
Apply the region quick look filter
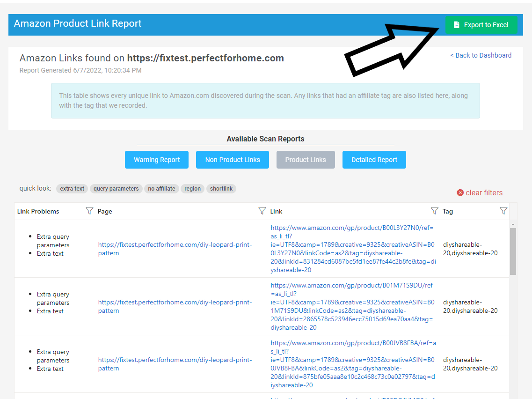tap(192, 188)
